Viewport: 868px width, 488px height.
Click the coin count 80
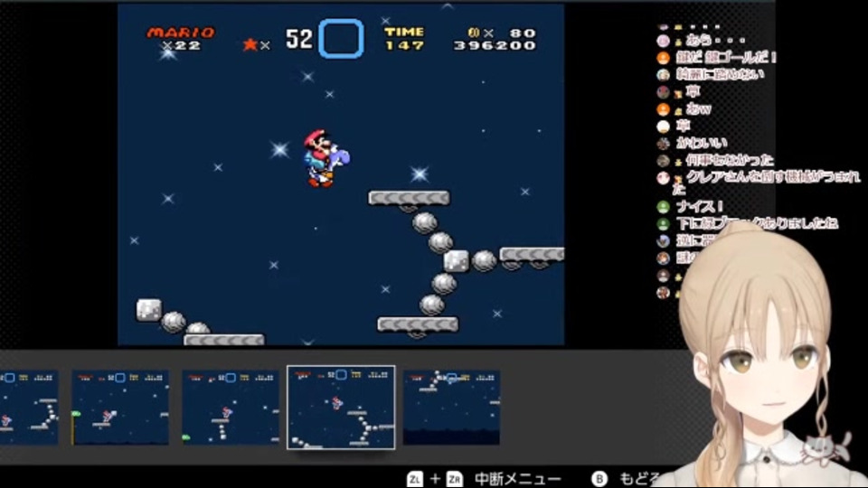523,33
